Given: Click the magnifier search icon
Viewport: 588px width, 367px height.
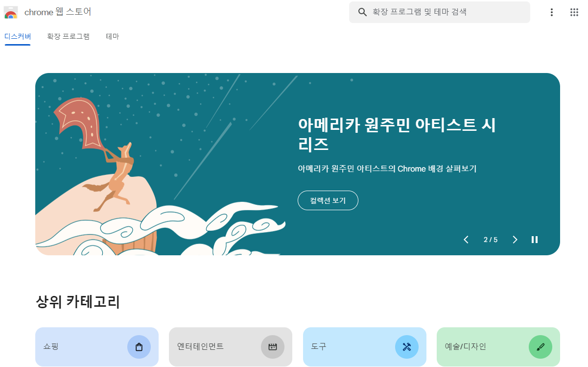Looking at the screenshot, I should [x=363, y=12].
